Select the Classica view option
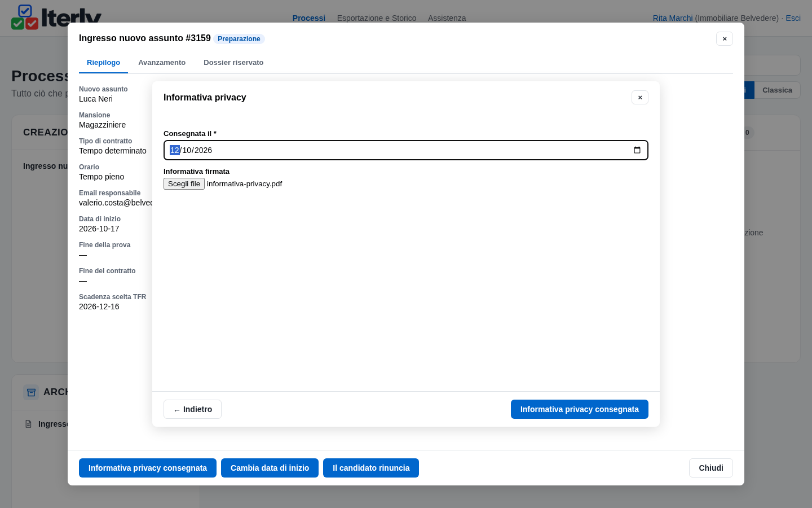Viewport: 812px width, 508px height. 777,90
